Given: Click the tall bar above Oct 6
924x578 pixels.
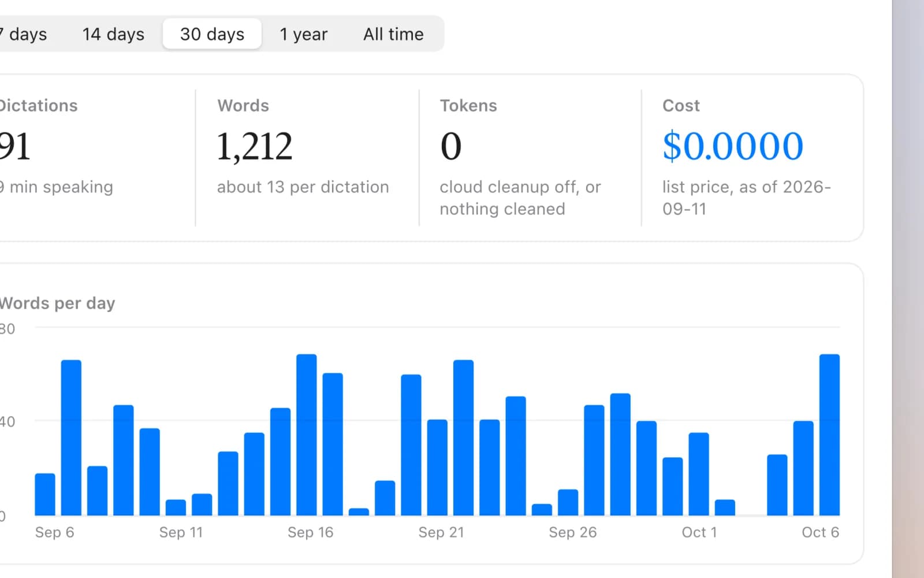Looking at the screenshot, I should coord(829,435).
